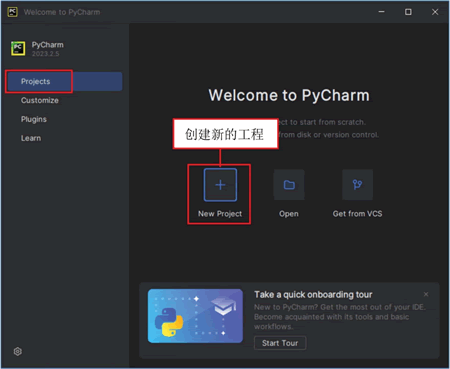Click the Get from VCS branch icon
Image resolution: width=450 pixels, height=369 pixels.
[357, 185]
